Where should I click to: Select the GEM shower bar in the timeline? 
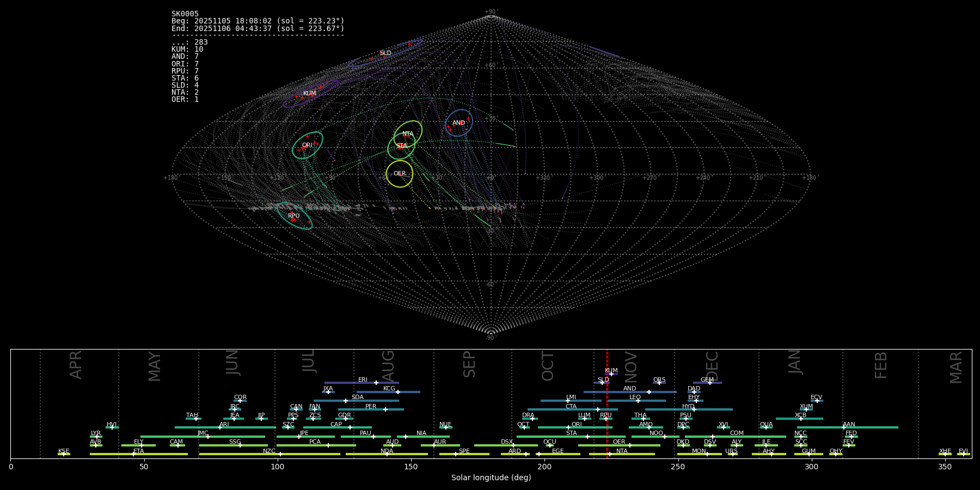[x=707, y=383]
